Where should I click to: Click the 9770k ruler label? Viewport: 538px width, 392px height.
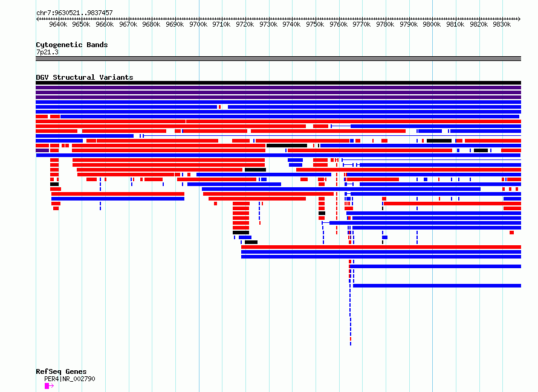point(361,24)
